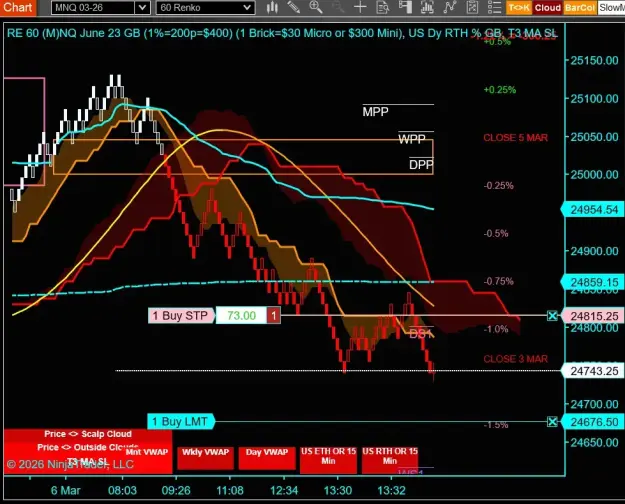This screenshot has height=504, width=625.
Task: Open the MNQ 03-26 instrument dropdown
Action: click(x=100, y=8)
